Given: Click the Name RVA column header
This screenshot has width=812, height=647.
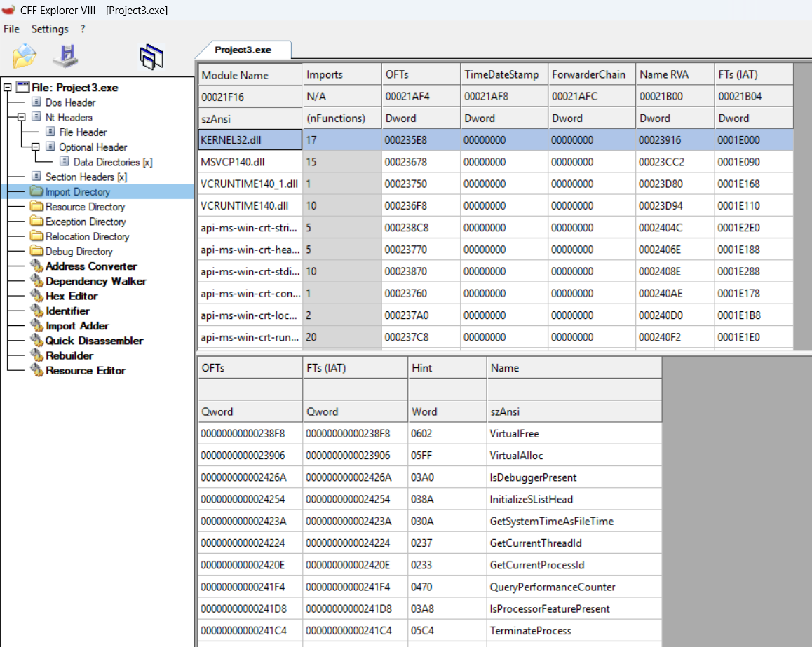Looking at the screenshot, I should point(675,75).
